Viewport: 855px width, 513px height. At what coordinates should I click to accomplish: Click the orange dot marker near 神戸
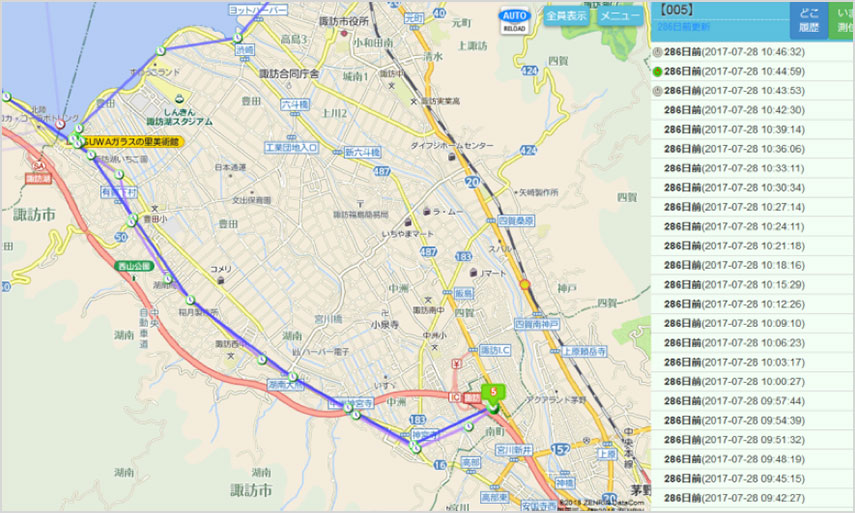(525, 285)
